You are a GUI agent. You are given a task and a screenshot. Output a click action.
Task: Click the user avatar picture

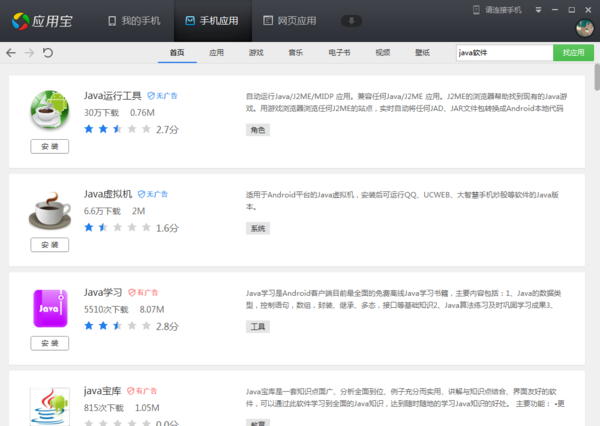click(585, 28)
